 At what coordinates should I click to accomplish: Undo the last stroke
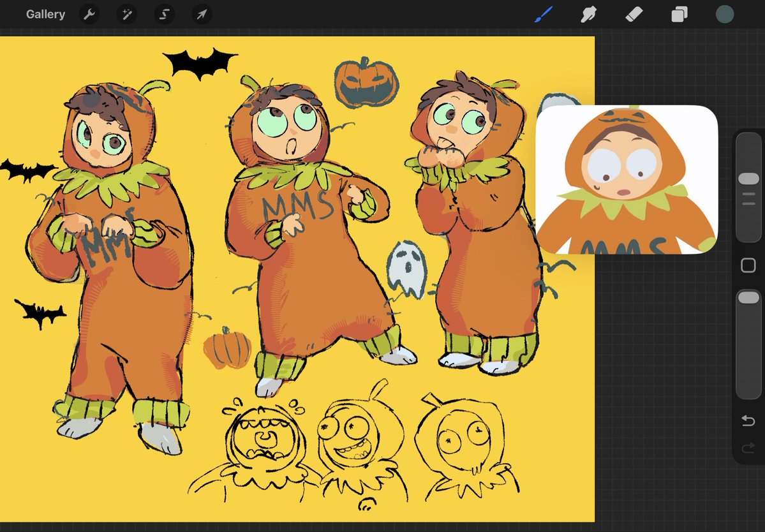(x=748, y=420)
